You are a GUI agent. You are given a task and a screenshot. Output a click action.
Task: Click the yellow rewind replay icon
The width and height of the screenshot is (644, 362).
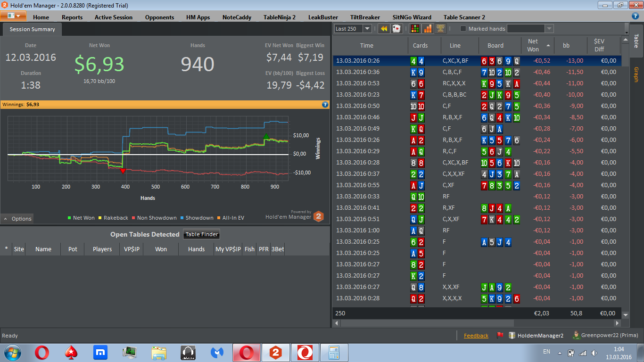pyautogui.click(x=384, y=29)
